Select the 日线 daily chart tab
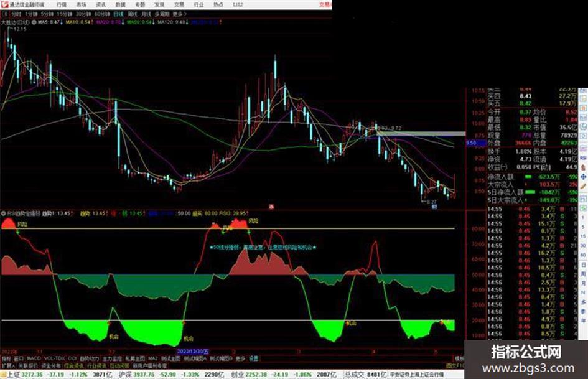The height and width of the screenshot is (379, 588). point(118,14)
